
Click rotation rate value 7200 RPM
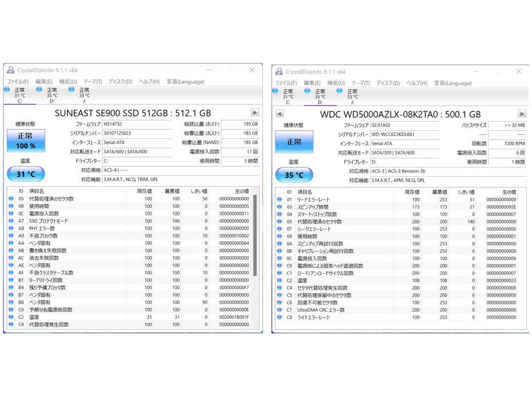click(507, 143)
